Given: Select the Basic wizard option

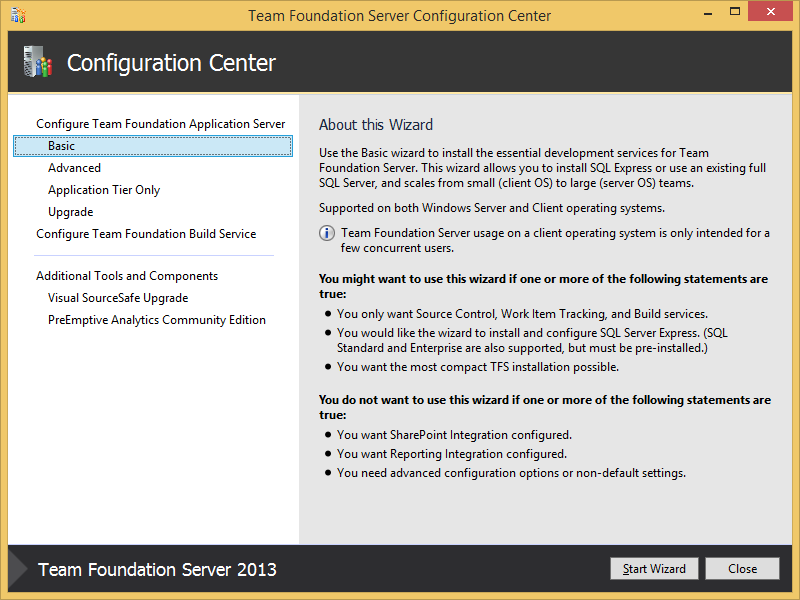Looking at the screenshot, I should 62,146.
